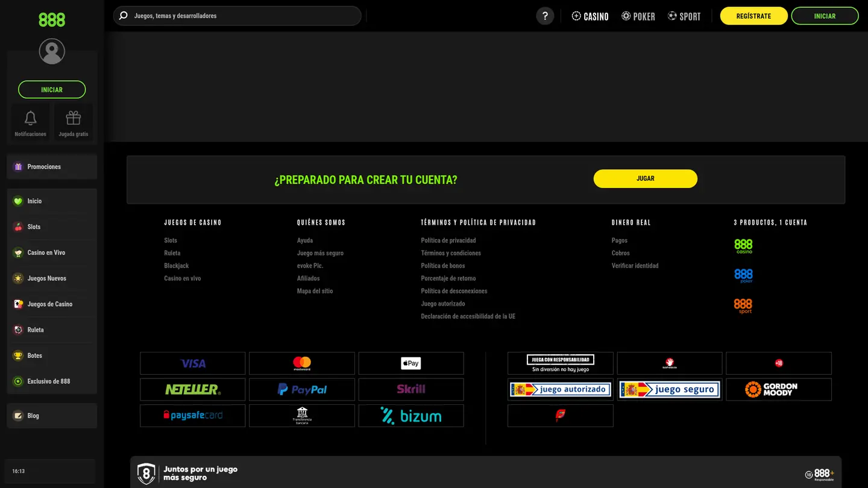Open the 888 sport product logo

[743, 306]
